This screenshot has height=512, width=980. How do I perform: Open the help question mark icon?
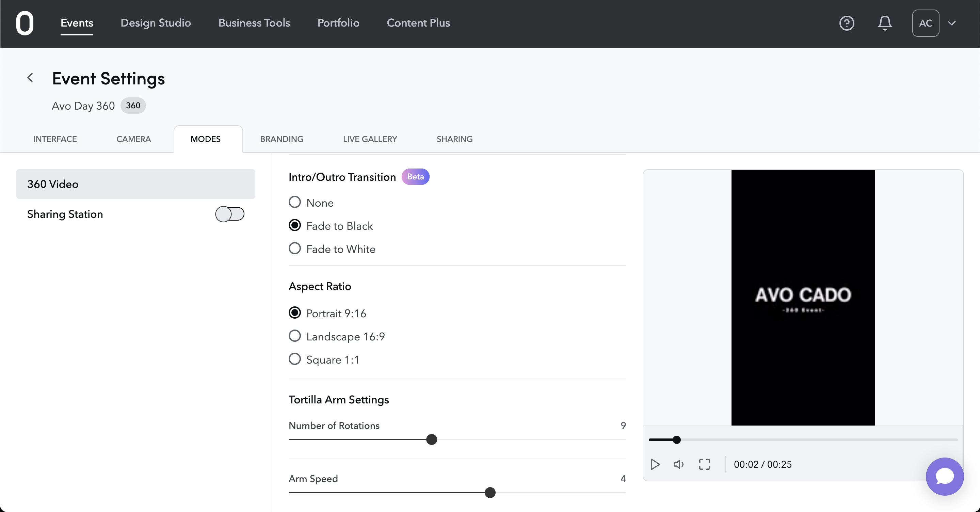[847, 23]
